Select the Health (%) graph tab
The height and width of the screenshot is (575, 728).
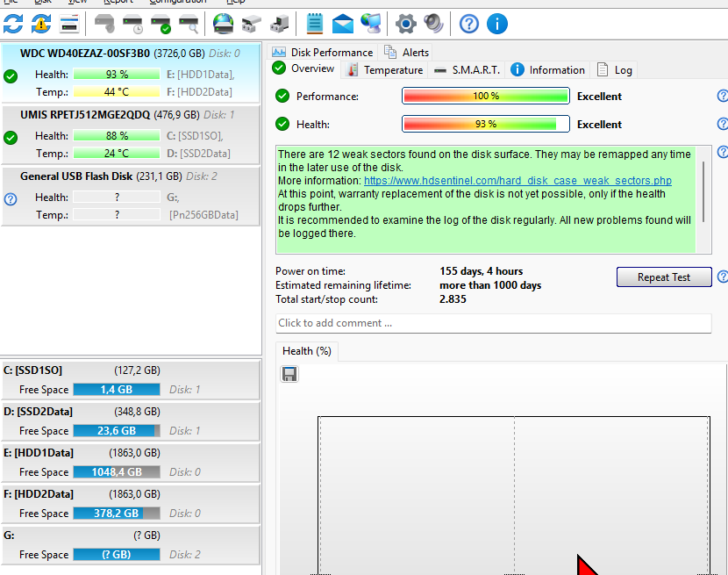[307, 351]
